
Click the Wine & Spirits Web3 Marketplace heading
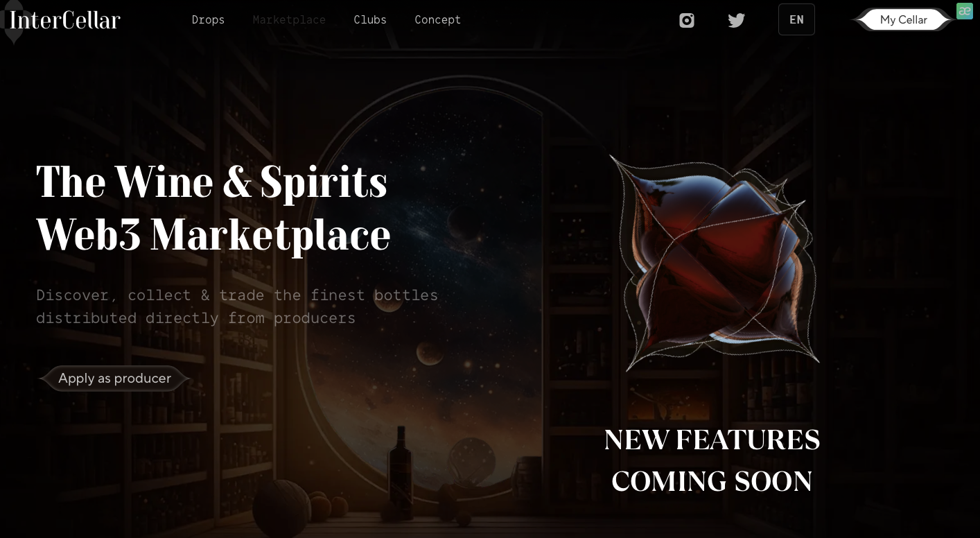pos(213,209)
